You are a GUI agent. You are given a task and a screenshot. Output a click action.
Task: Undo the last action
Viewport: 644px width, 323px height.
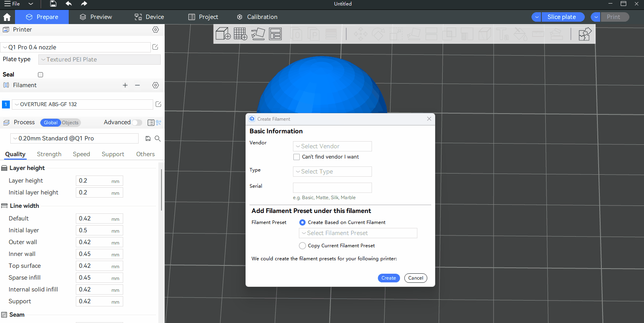pos(69,4)
